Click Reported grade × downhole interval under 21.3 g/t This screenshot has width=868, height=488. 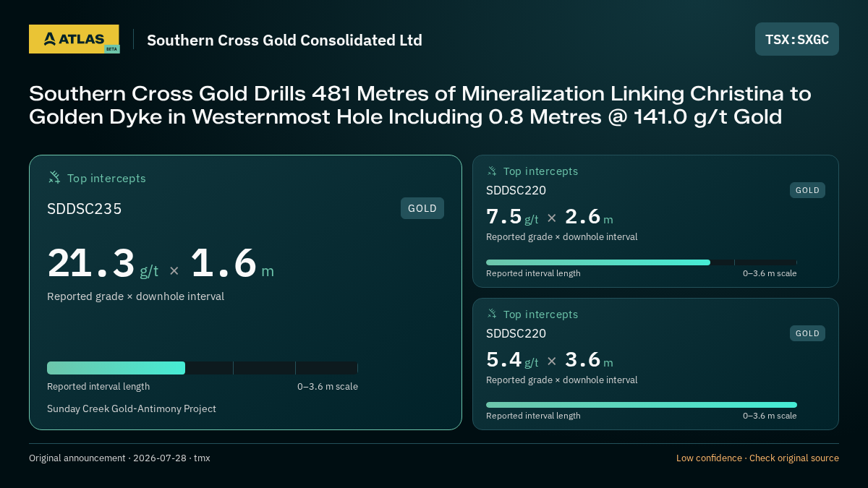tap(135, 296)
